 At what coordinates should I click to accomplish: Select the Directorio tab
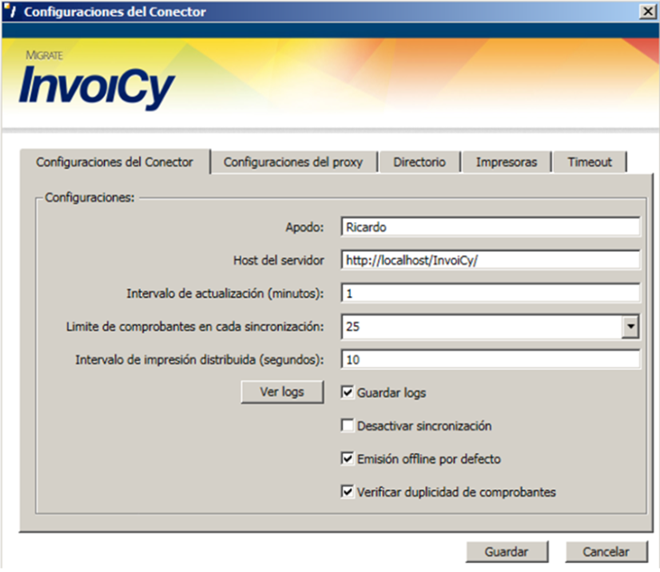[419, 162]
